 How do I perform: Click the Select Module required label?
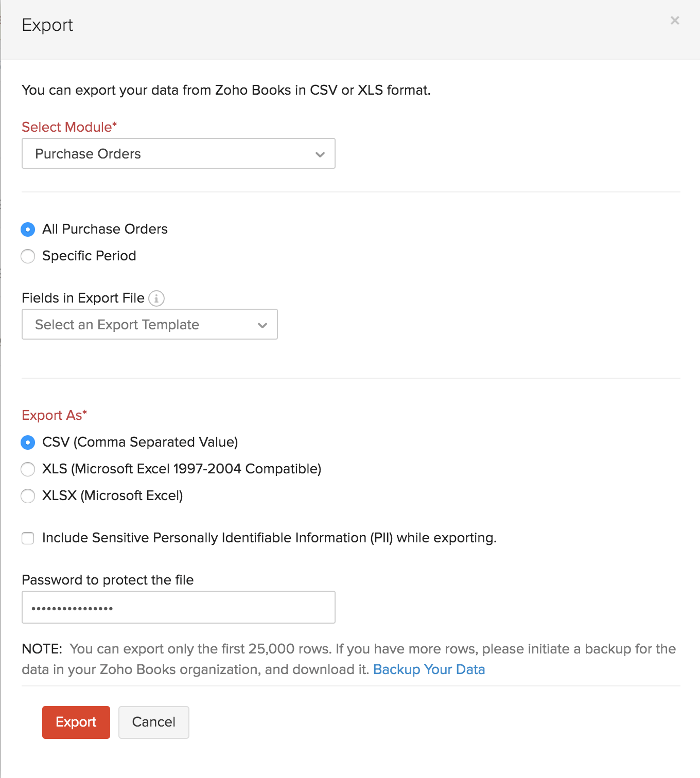coord(68,127)
